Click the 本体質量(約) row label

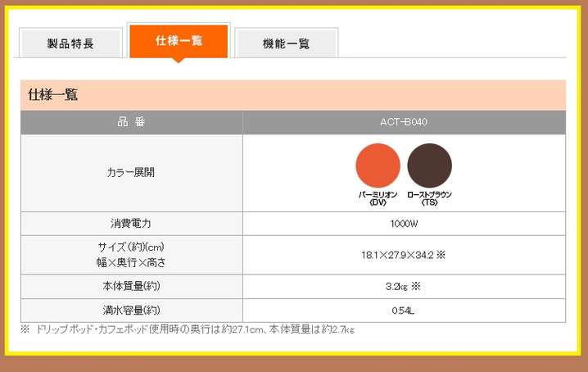click(x=131, y=286)
